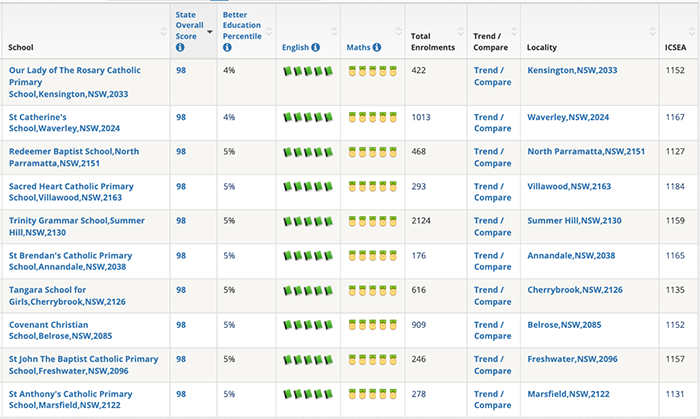Open Kensington,NSW,2033 locality link
Viewport: 700px width, 419px height.
tap(572, 71)
